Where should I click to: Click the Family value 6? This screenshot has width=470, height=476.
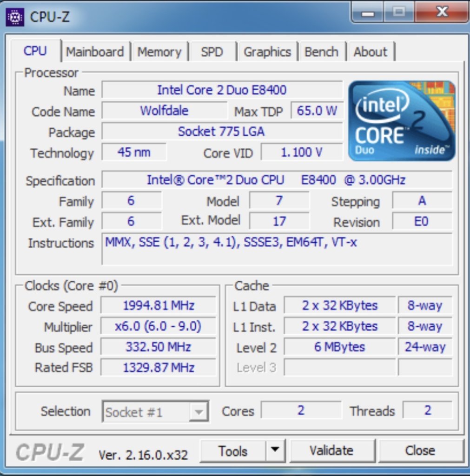[x=131, y=200]
